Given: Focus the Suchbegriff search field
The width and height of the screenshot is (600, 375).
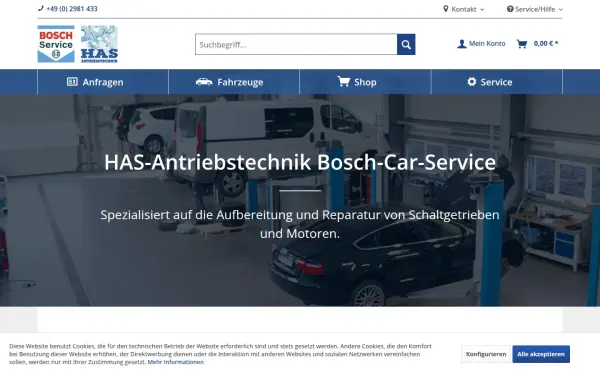Looking at the screenshot, I should click(x=296, y=44).
